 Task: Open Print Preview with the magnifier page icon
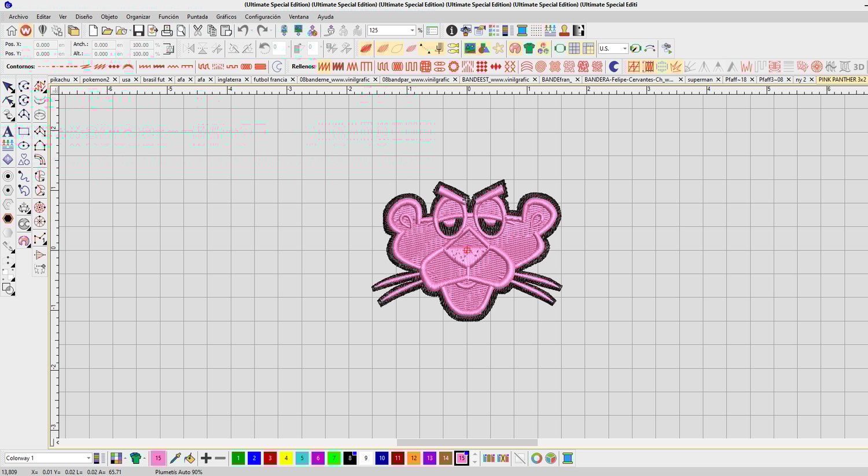pyautogui.click(x=181, y=31)
